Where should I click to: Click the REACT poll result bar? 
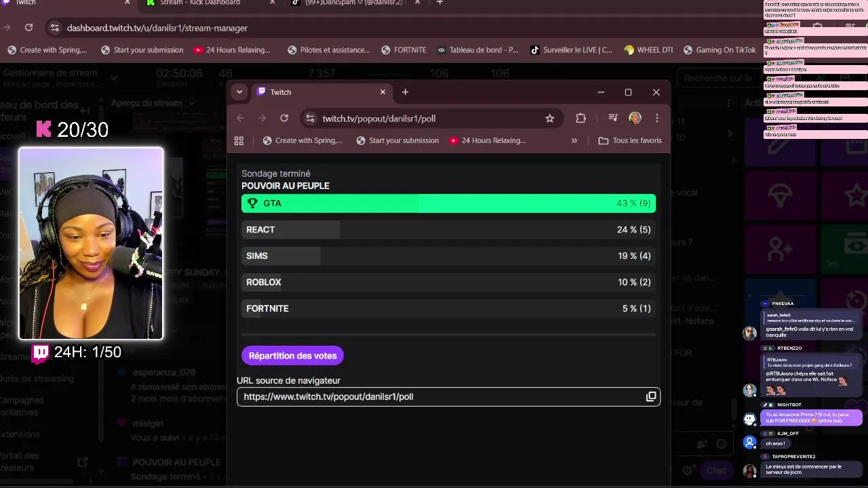448,230
